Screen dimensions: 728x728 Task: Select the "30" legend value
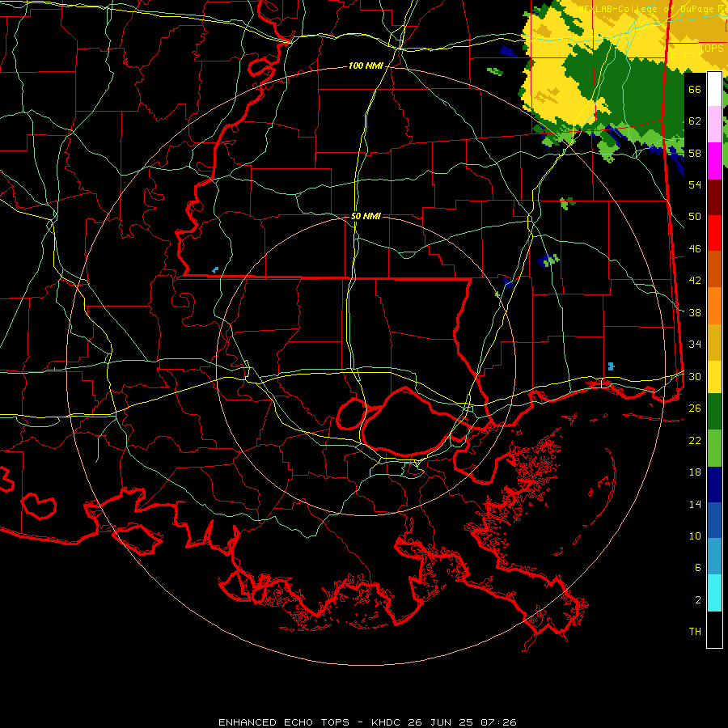click(x=695, y=376)
